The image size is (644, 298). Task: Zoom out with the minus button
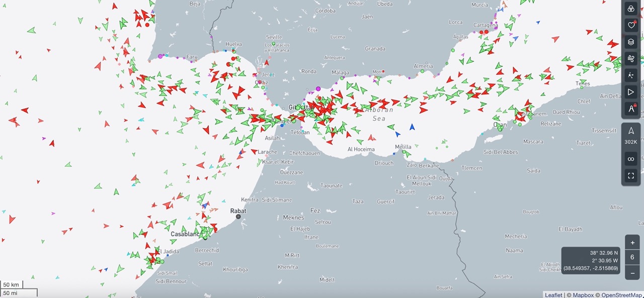[632, 273]
